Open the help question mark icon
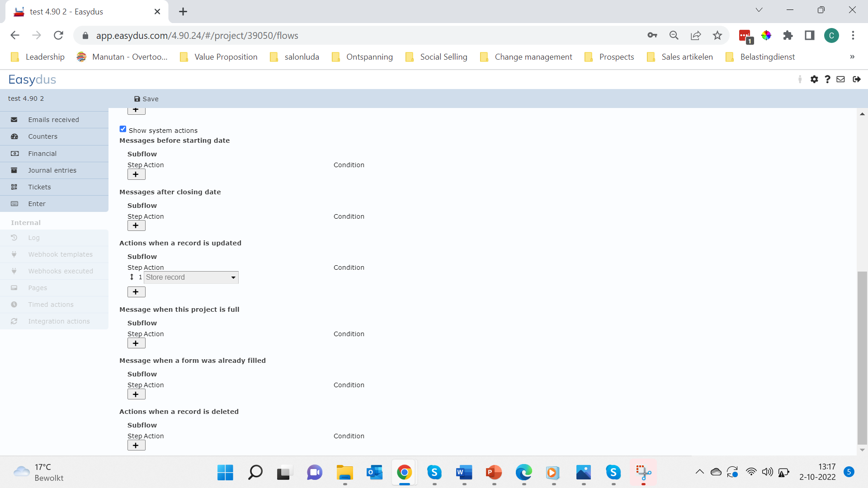This screenshot has width=868, height=488. [x=827, y=80]
